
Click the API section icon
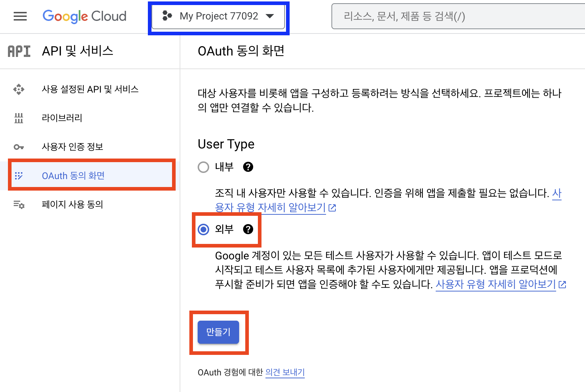[19, 51]
